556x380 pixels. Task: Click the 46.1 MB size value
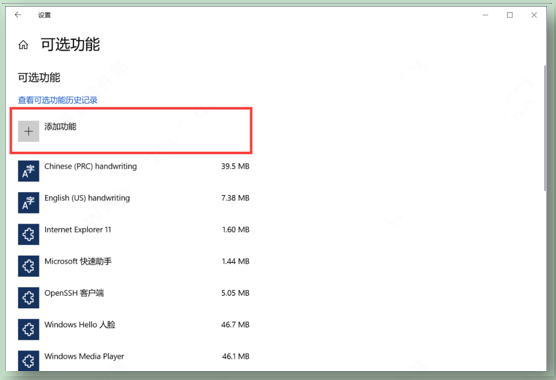tap(236, 356)
